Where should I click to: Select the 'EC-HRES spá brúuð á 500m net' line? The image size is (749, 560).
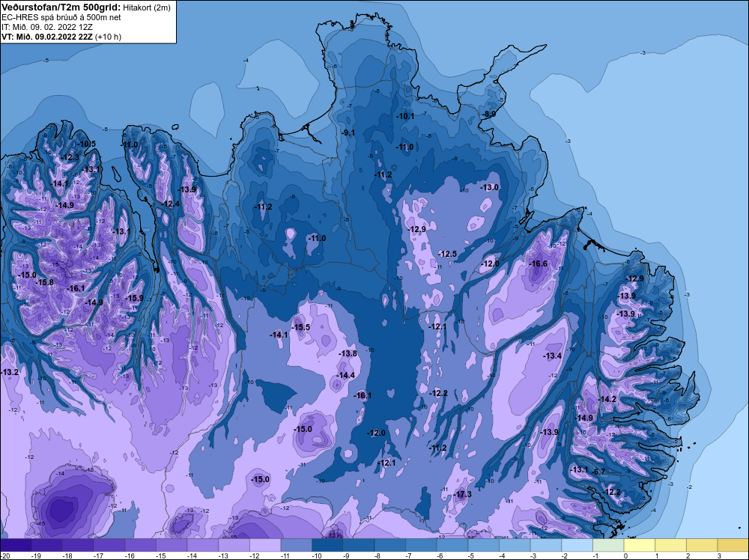pyautogui.click(x=61, y=17)
